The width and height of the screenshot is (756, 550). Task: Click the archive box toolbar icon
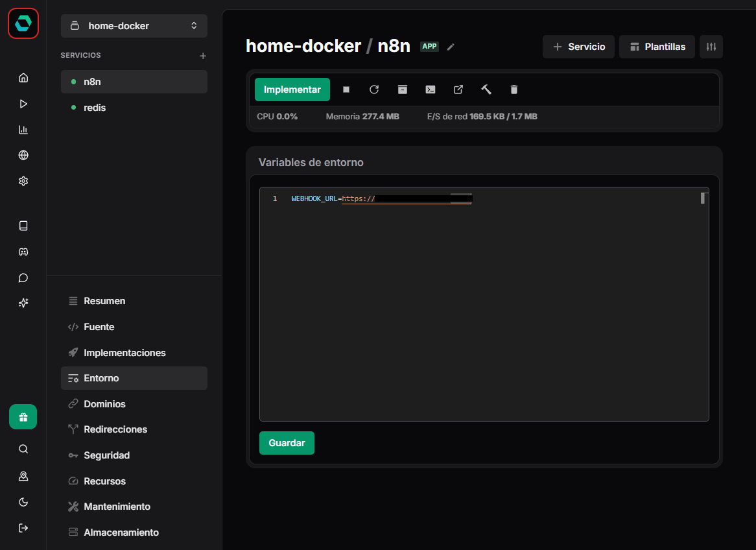[x=403, y=90]
